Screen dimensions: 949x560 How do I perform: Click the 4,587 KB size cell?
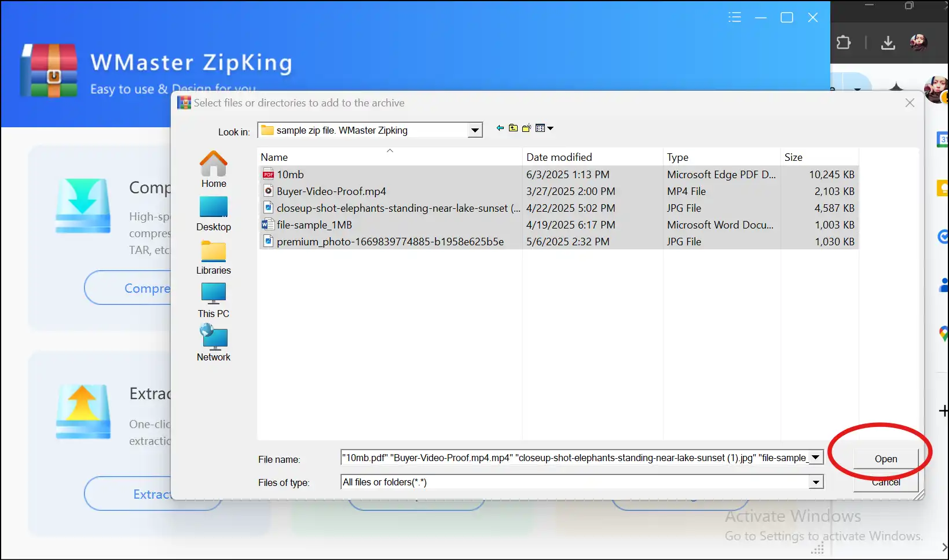834,208
